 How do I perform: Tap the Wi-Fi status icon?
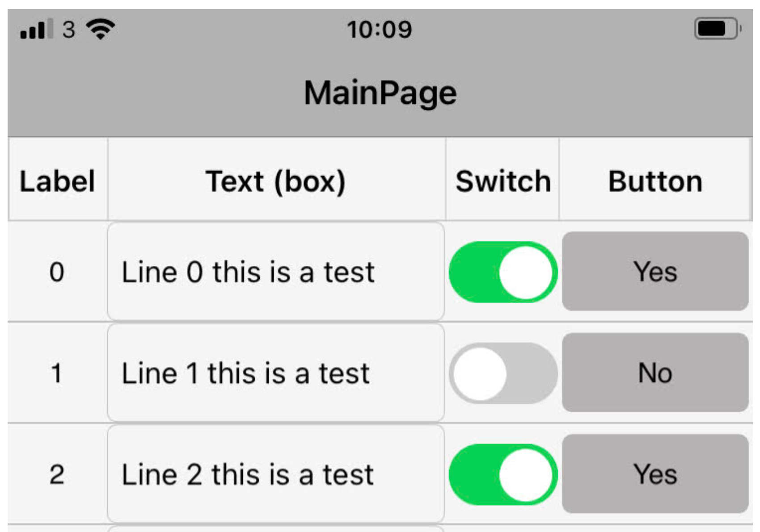pyautogui.click(x=101, y=29)
